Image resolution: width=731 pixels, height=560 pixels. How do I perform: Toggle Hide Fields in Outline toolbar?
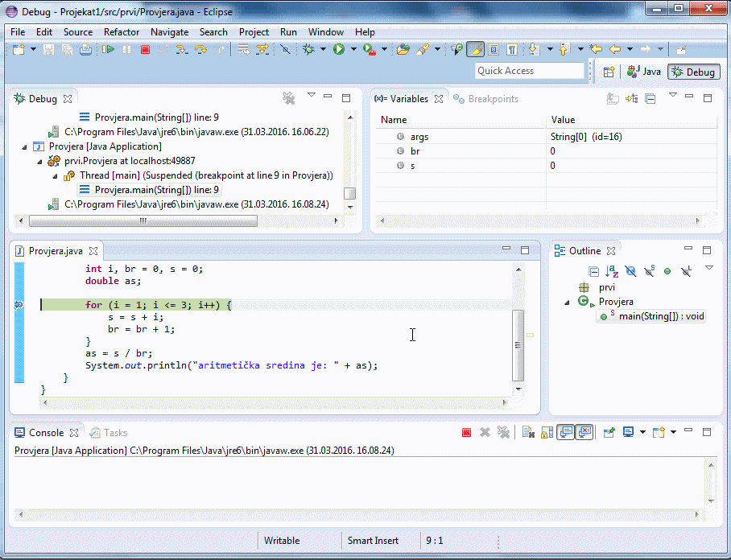(630, 272)
